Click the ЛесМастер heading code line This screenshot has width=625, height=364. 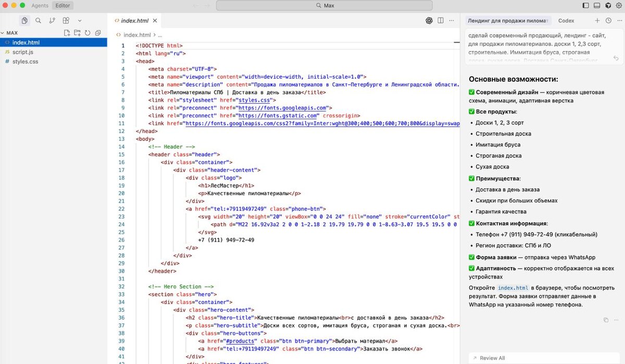(226, 185)
